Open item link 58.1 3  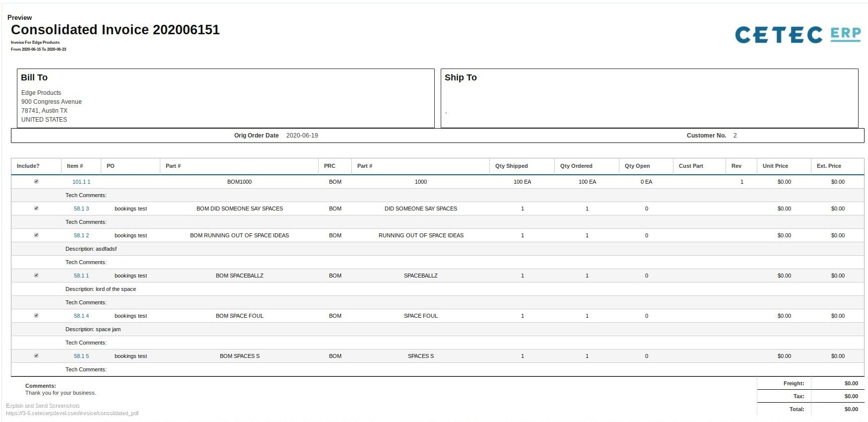pyautogui.click(x=81, y=209)
